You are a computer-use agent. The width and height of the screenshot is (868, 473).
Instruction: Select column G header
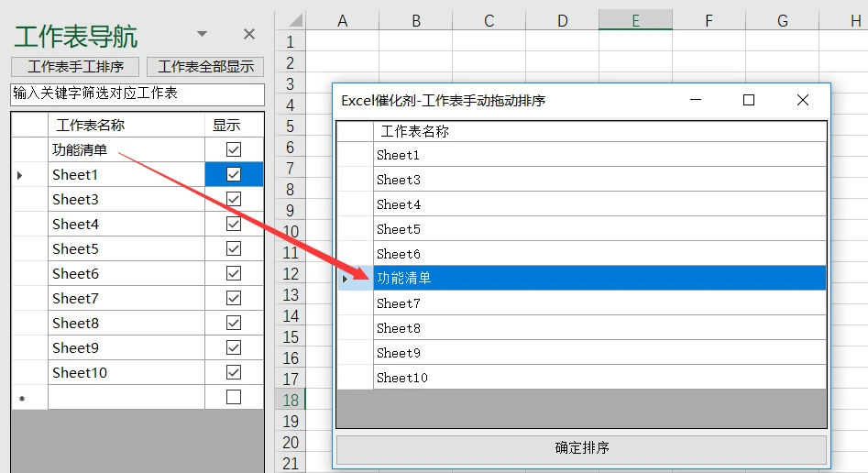782,21
